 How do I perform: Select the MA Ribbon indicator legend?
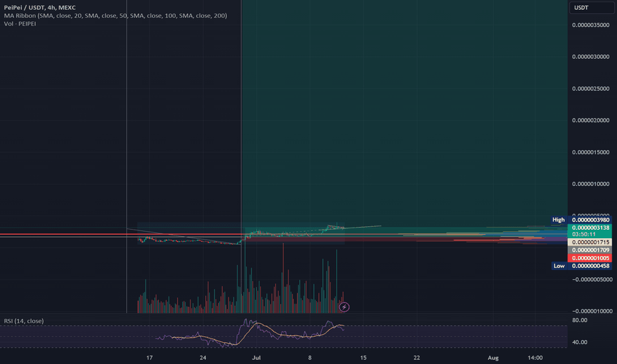[115, 16]
